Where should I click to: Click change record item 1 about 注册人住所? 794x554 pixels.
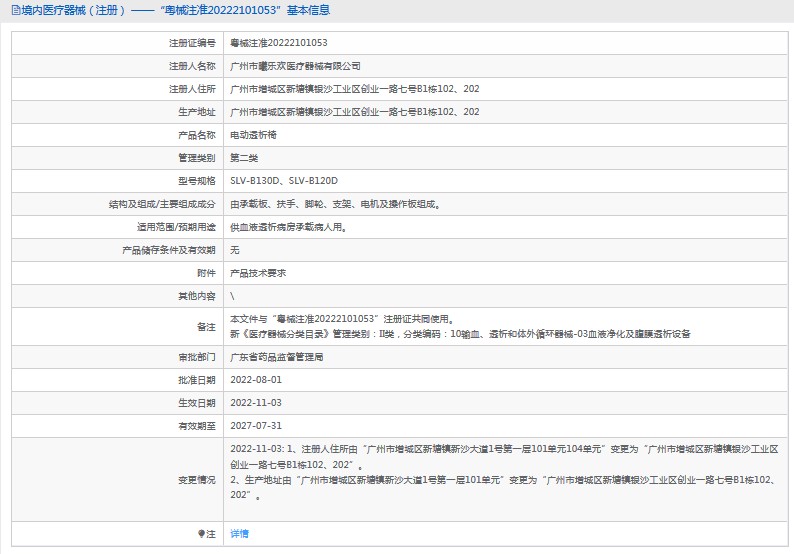(504, 457)
